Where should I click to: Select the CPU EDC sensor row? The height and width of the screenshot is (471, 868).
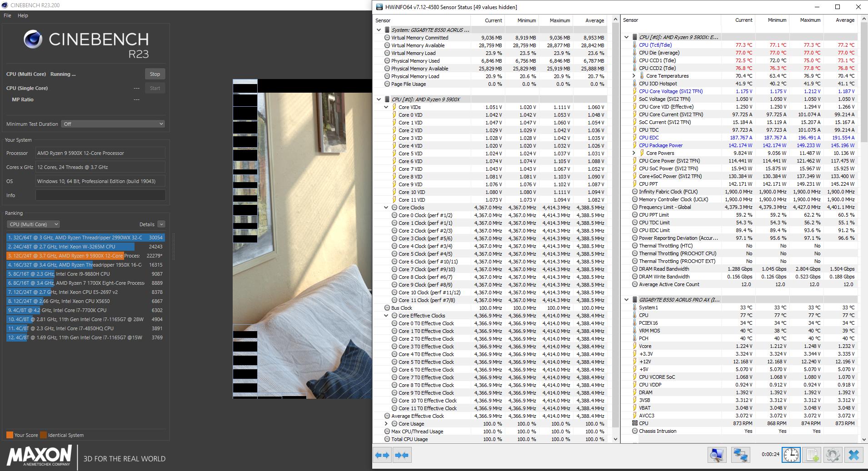point(743,138)
